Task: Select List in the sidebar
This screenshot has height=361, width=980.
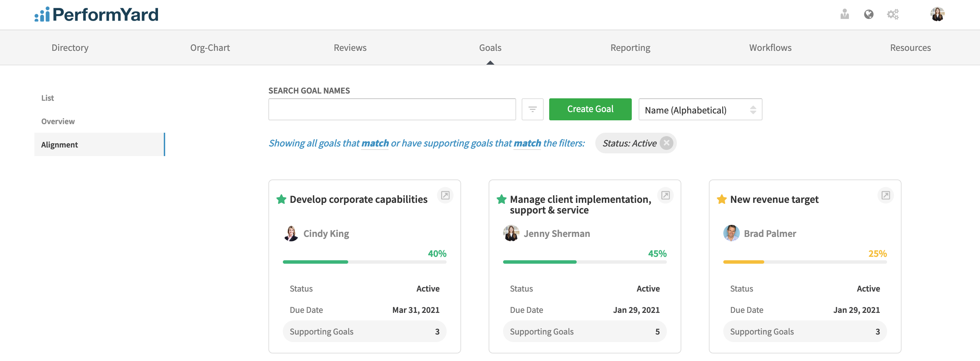Action: (47, 98)
